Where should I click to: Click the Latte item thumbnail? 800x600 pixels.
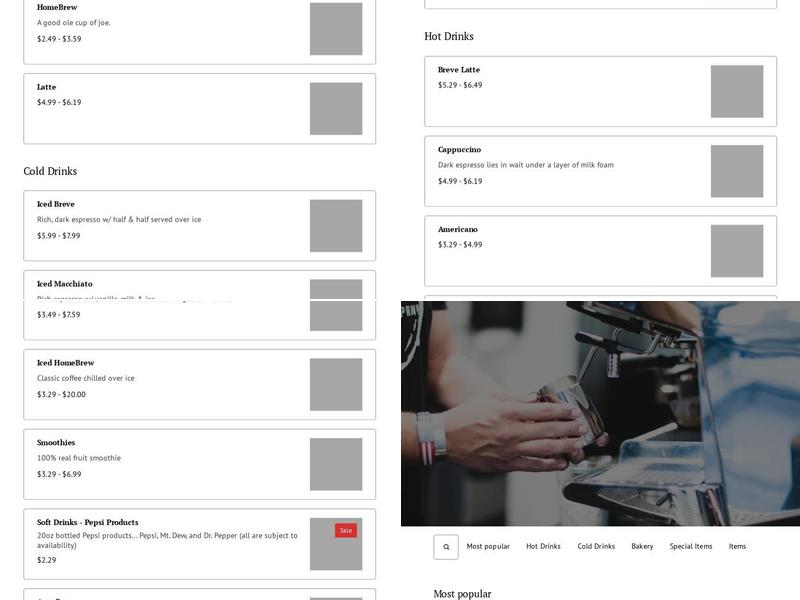point(336,109)
